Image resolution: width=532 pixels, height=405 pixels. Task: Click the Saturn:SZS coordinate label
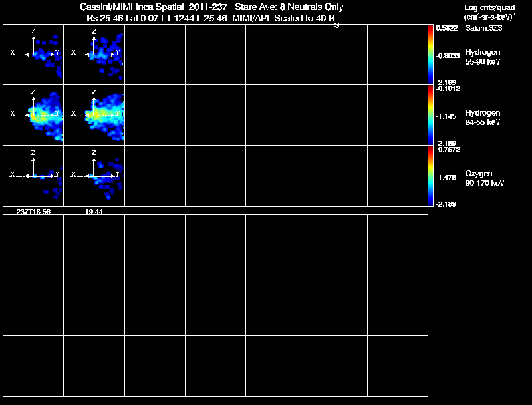[484, 28]
